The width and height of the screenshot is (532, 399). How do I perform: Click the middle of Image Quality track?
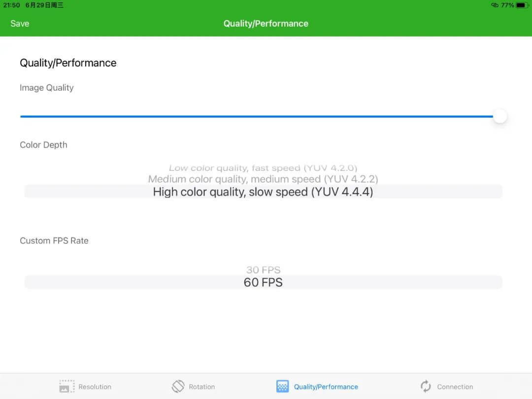click(256, 117)
